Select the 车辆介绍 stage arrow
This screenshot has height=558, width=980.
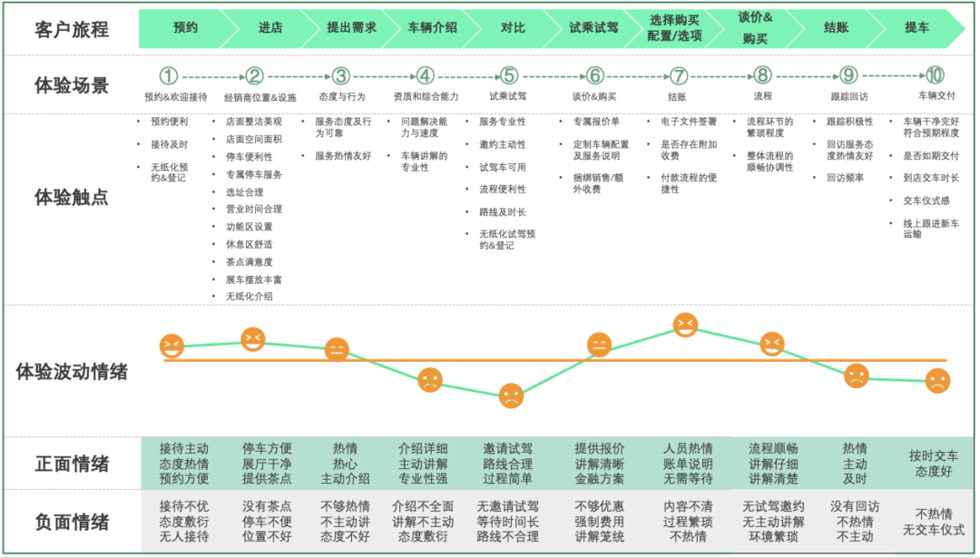click(x=432, y=28)
